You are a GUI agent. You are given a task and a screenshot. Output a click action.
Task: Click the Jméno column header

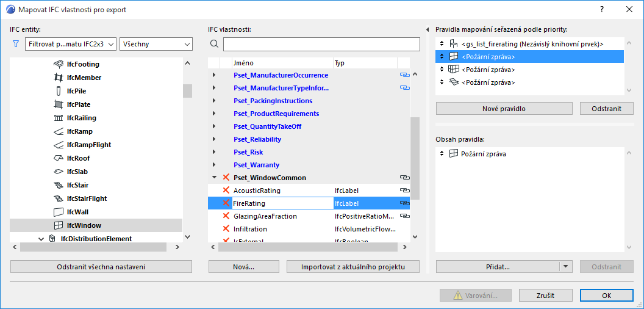point(282,63)
